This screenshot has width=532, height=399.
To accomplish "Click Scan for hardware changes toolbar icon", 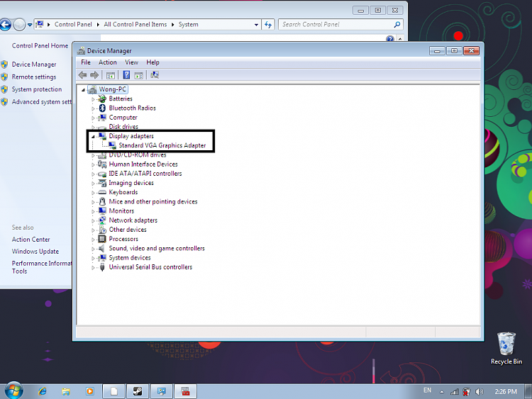I will pos(155,75).
